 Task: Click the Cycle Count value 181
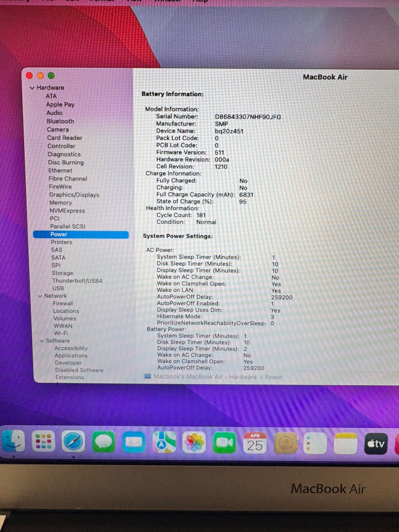201,215
